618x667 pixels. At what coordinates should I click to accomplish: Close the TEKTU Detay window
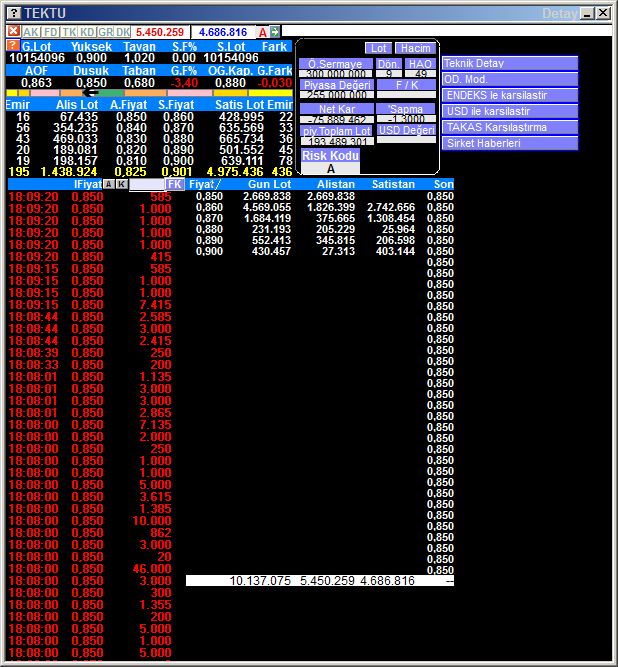(603, 13)
